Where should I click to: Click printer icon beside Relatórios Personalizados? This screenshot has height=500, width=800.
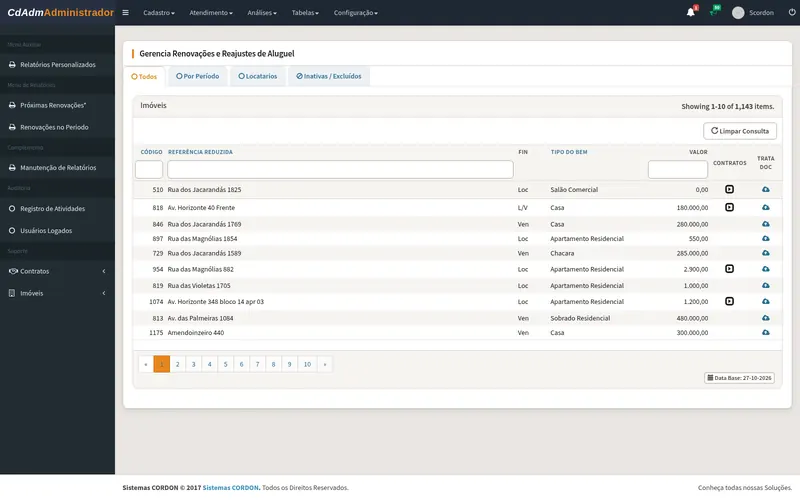pyautogui.click(x=12, y=65)
